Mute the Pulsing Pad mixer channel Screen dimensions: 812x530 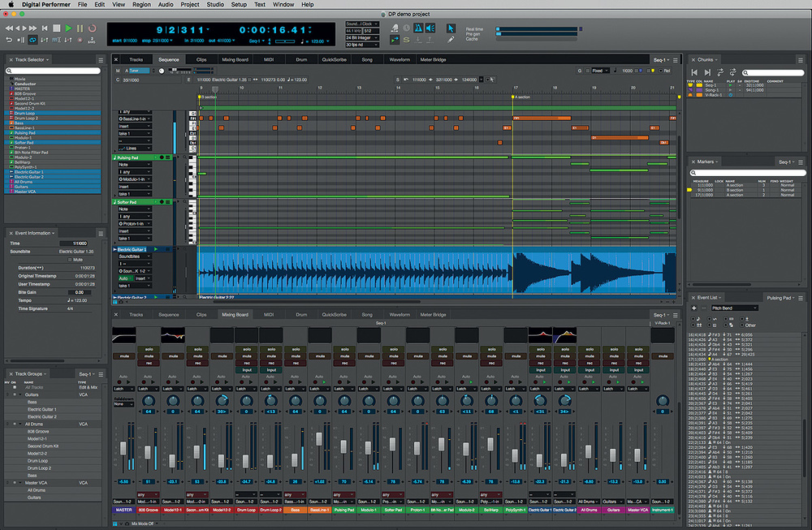coord(344,356)
